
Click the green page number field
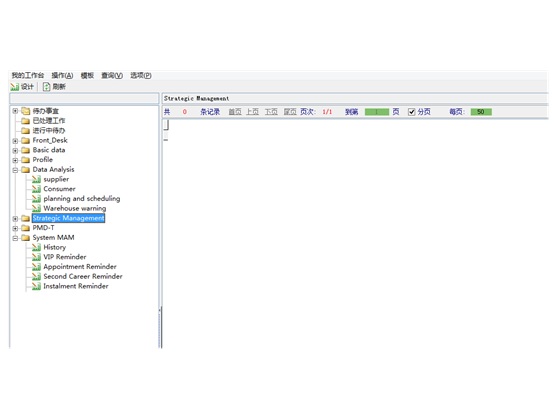(x=377, y=112)
